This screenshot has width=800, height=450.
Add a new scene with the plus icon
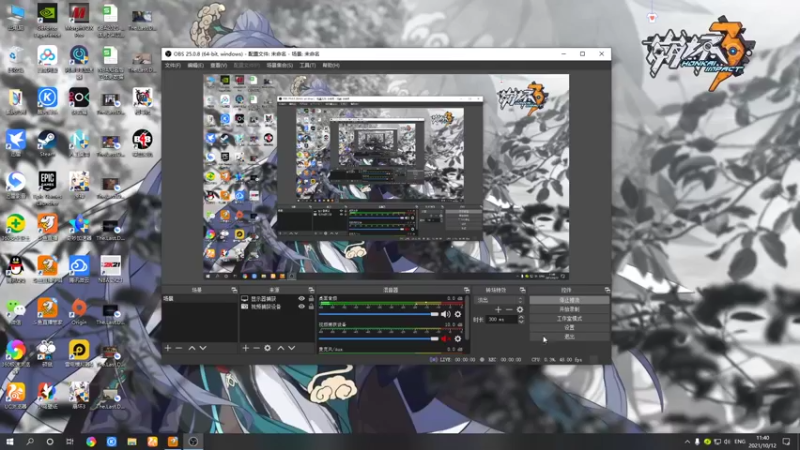tap(168, 348)
